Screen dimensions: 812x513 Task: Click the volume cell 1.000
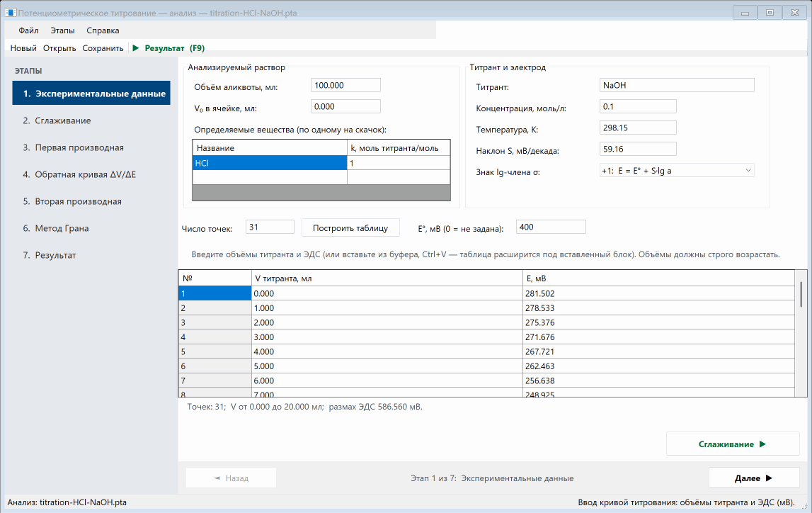387,308
